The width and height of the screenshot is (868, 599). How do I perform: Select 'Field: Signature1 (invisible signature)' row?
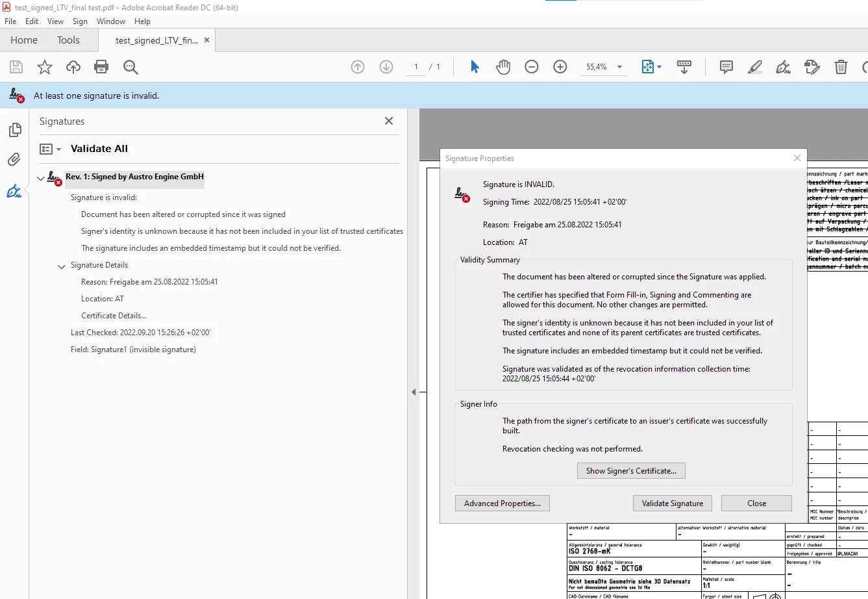click(133, 350)
